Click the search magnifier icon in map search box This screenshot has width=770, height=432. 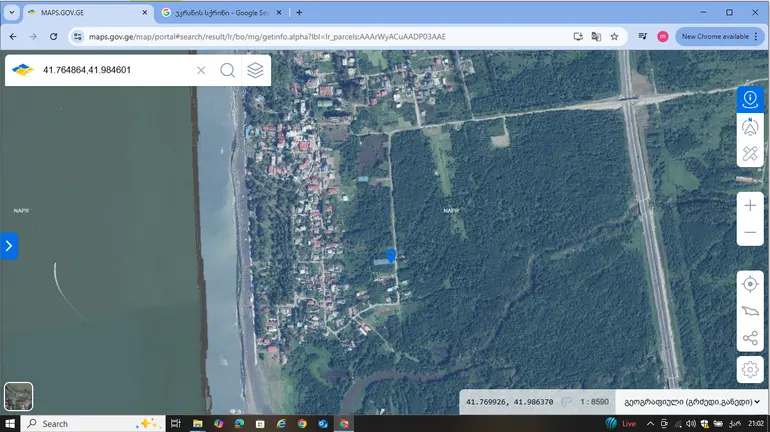[x=227, y=70]
